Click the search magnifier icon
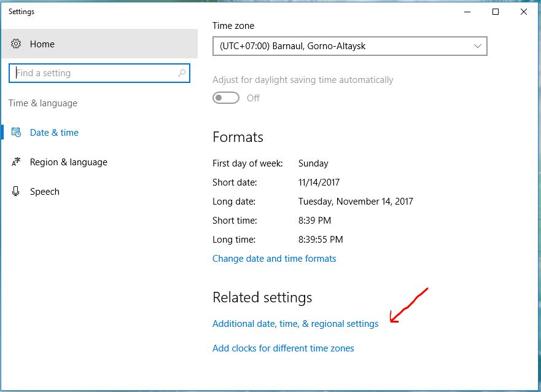 coord(182,73)
